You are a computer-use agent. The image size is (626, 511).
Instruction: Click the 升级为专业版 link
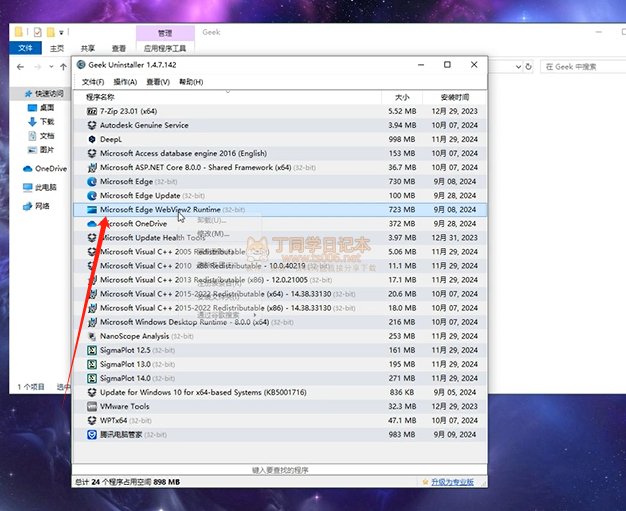point(452,482)
